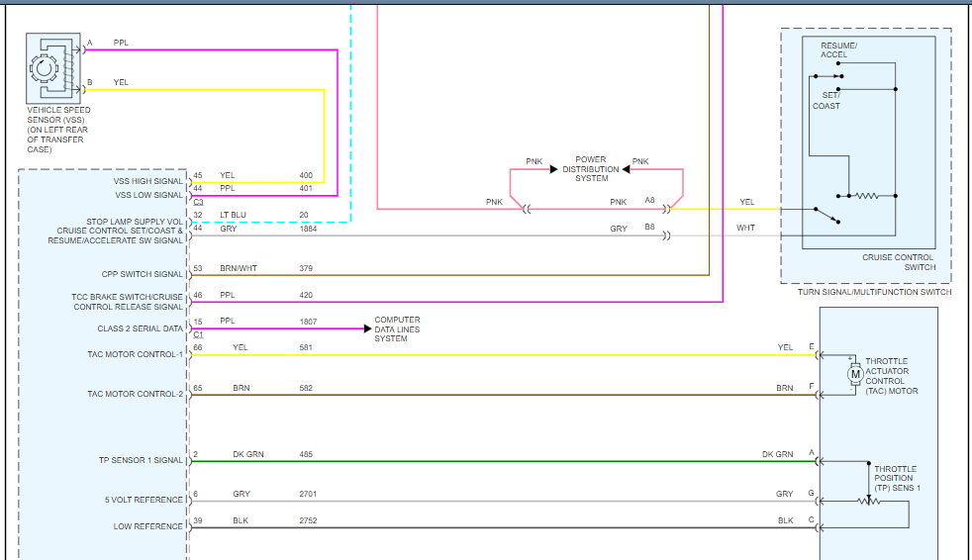Click circuit number 420
This screenshot has height=560, width=972.
tap(306, 295)
